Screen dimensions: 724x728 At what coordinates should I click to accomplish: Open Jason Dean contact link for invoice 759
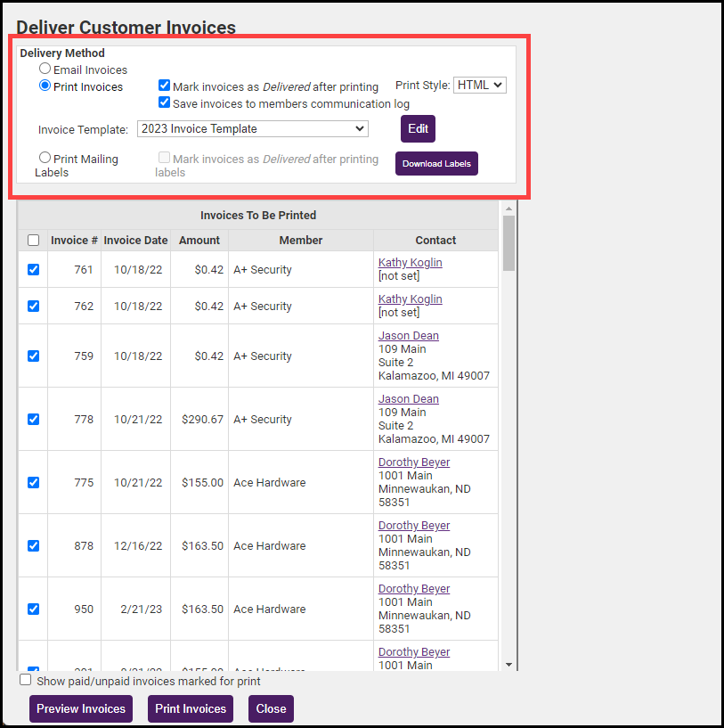[x=408, y=336]
